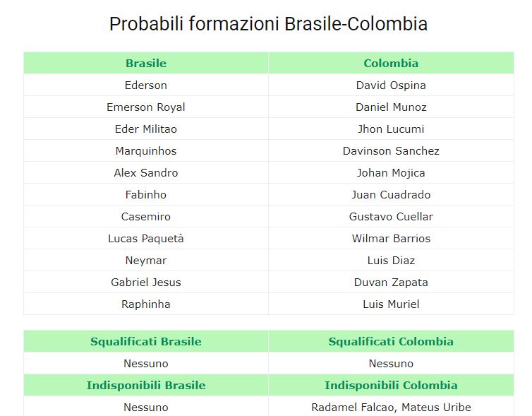Screen dimensions: 532x416
Task: Select Neymar in the lineup
Action: pos(146,261)
